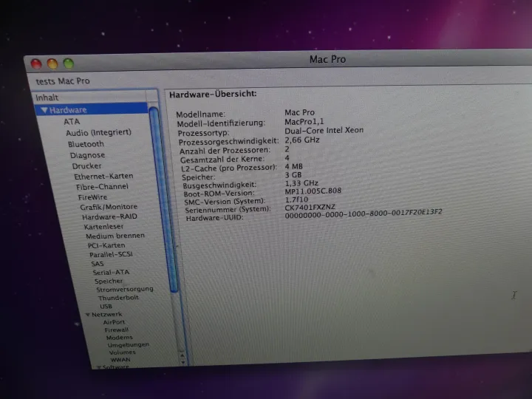Click the Netzwerk category row
The image size is (532, 399).
click(107, 315)
